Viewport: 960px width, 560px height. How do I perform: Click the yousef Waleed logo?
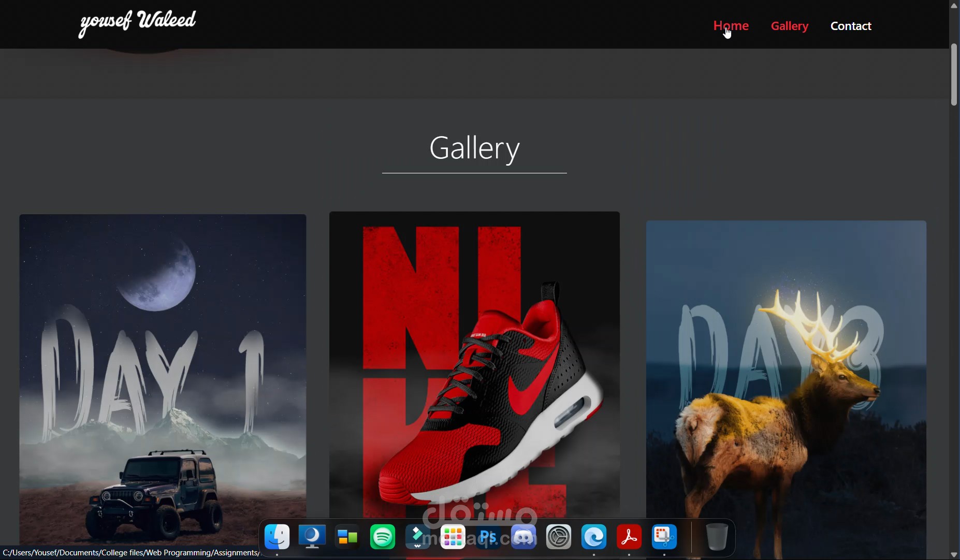(x=137, y=23)
